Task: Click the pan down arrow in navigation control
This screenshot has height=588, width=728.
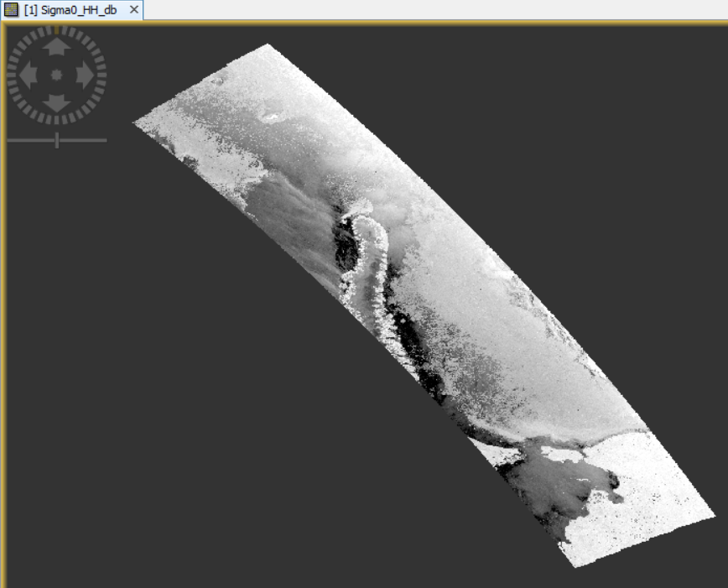Action: [x=56, y=102]
